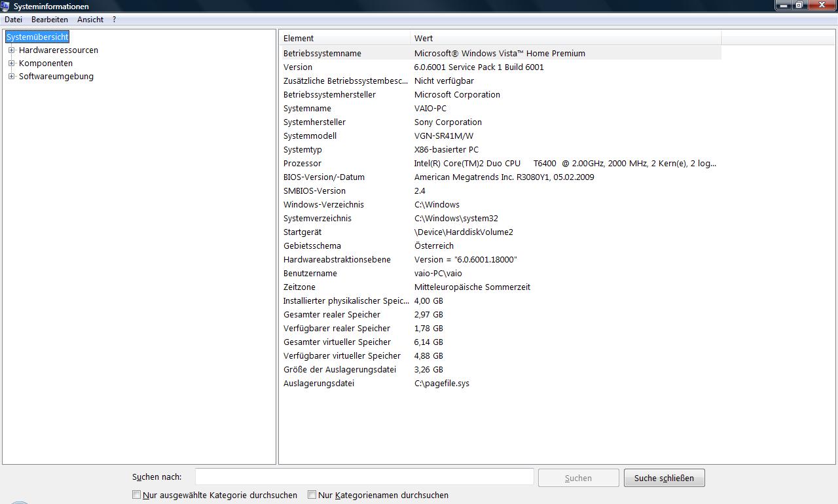Select Komponenten tree label

46,63
